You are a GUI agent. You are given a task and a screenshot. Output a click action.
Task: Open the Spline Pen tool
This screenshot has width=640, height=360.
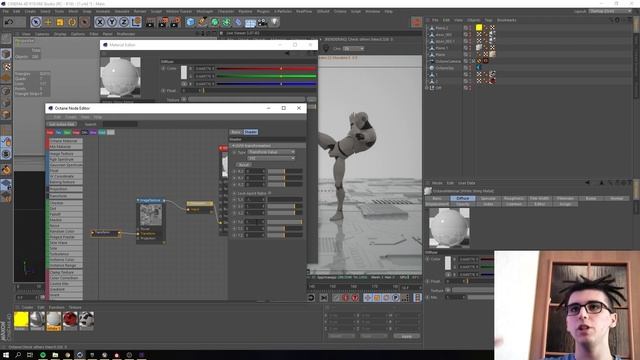point(202,22)
